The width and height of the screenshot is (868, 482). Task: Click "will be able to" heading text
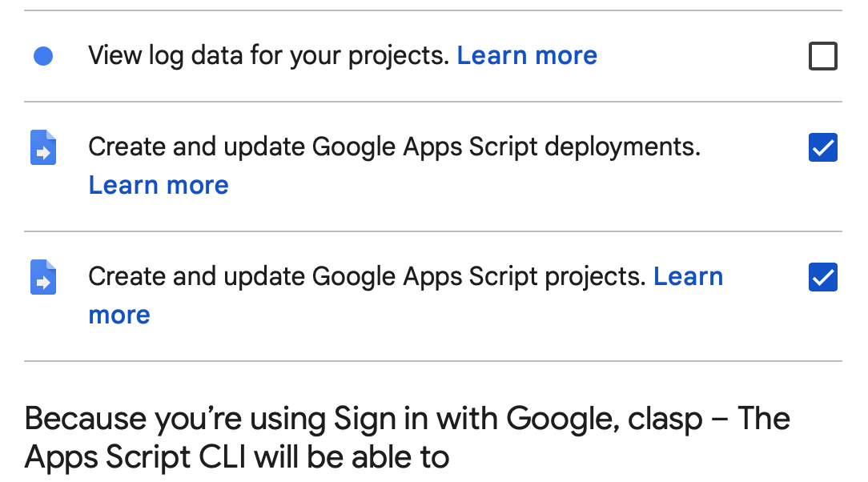pos(352,456)
